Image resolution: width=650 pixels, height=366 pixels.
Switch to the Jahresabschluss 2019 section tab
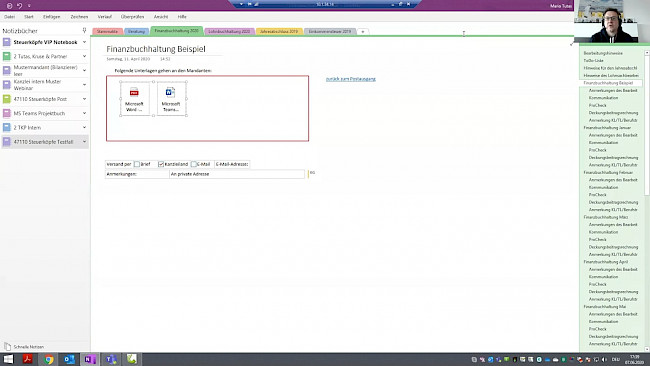(x=279, y=32)
